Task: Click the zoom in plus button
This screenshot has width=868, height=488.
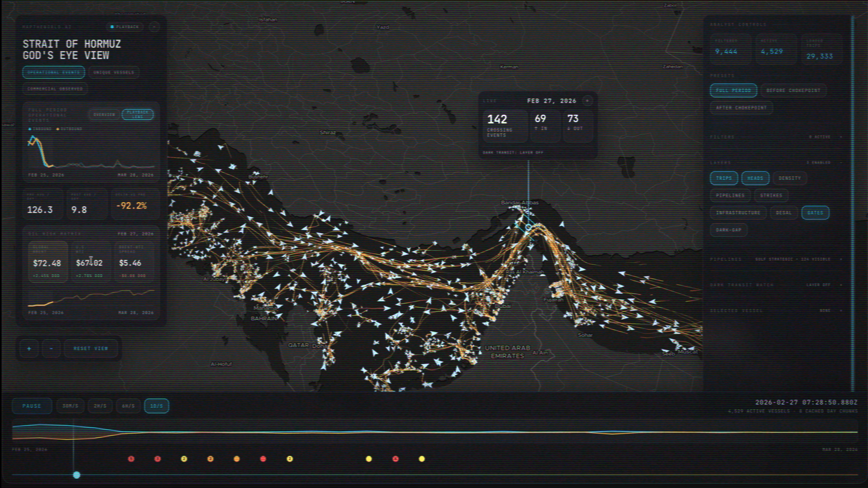Action: pyautogui.click(x=29, y=349)
